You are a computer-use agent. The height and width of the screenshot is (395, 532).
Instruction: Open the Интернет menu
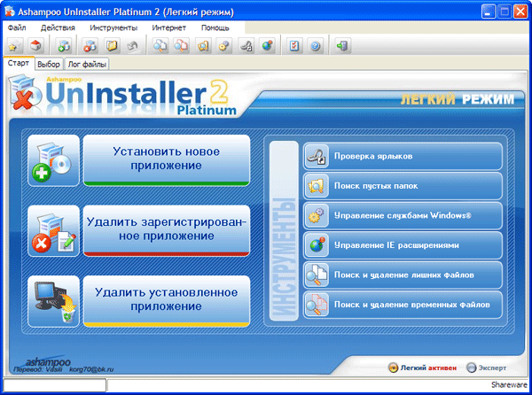point(169,27)
